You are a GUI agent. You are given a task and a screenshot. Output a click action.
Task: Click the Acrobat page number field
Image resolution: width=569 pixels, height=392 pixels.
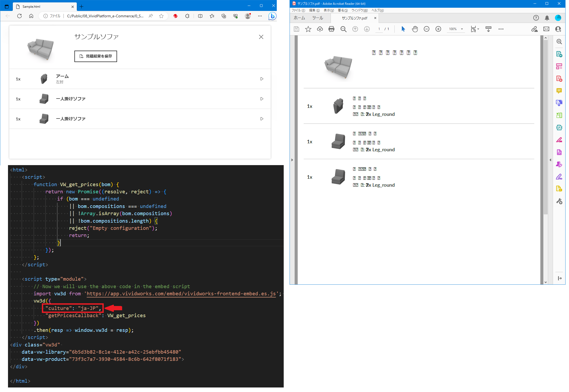(x=379, y=29)
